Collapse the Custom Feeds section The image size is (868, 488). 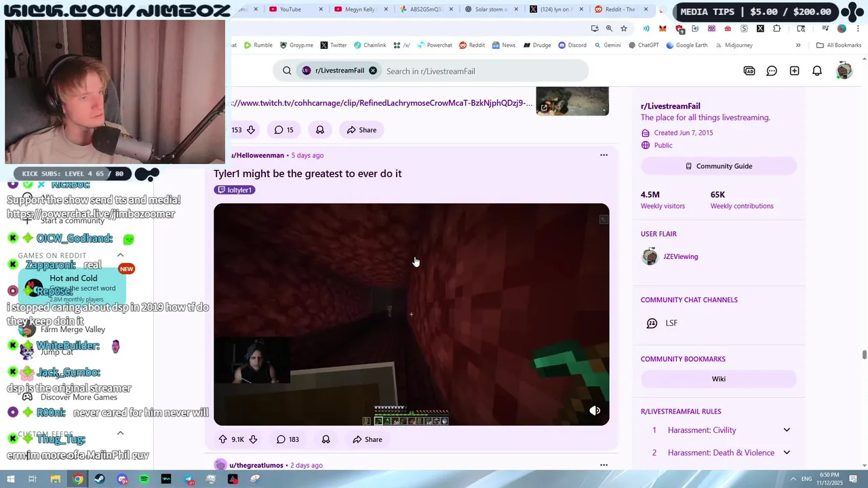click(120, 434)
